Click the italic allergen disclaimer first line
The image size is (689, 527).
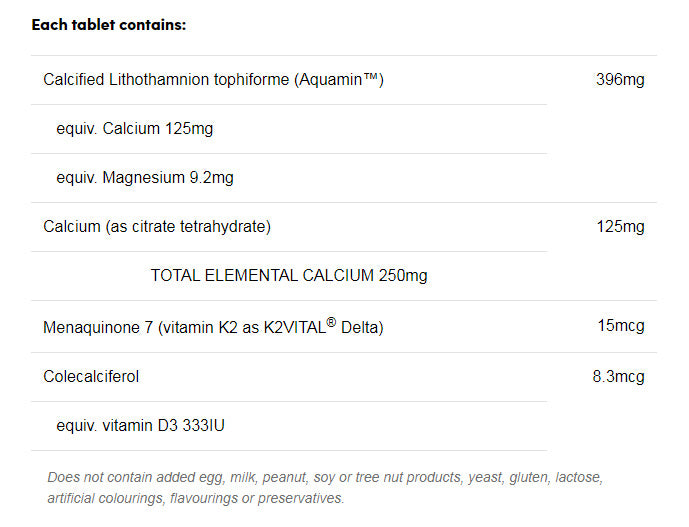coord(325,478)
